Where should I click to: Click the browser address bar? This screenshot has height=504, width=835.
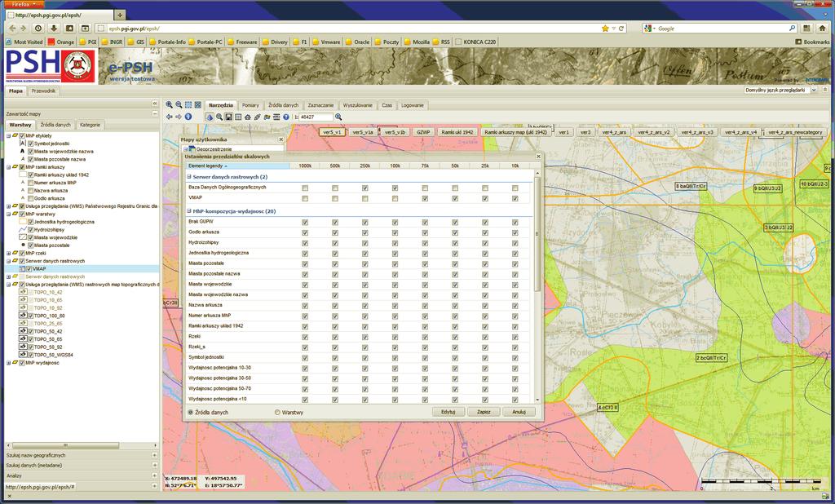tap(362, 29)
